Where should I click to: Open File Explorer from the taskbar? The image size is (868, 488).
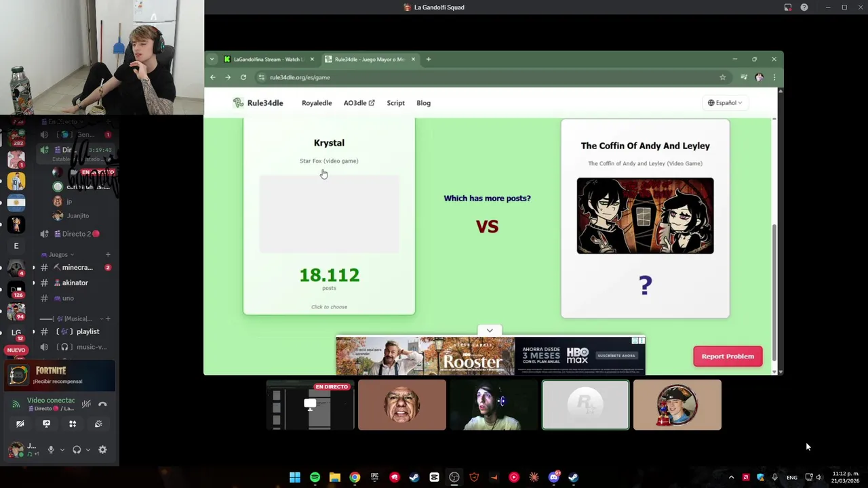point(334,477)
